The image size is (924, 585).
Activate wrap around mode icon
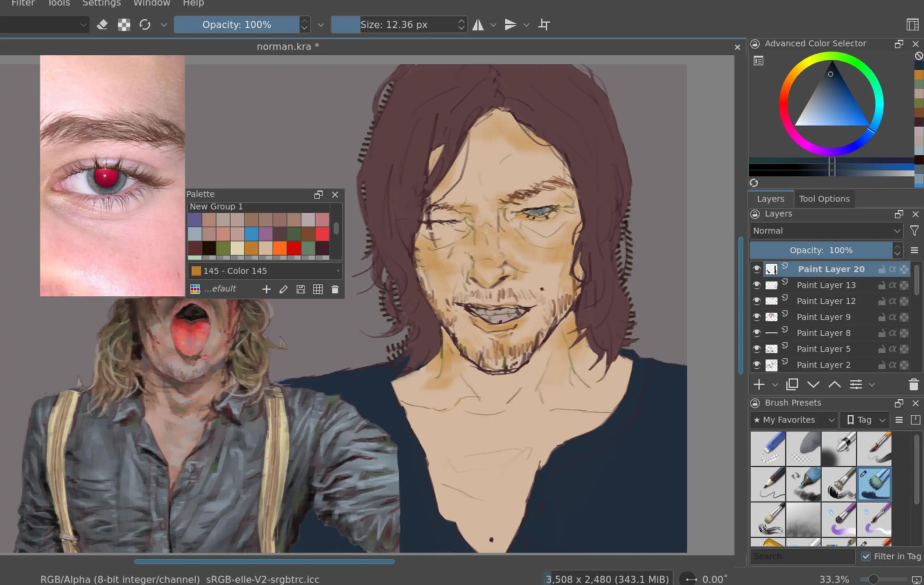544,24
